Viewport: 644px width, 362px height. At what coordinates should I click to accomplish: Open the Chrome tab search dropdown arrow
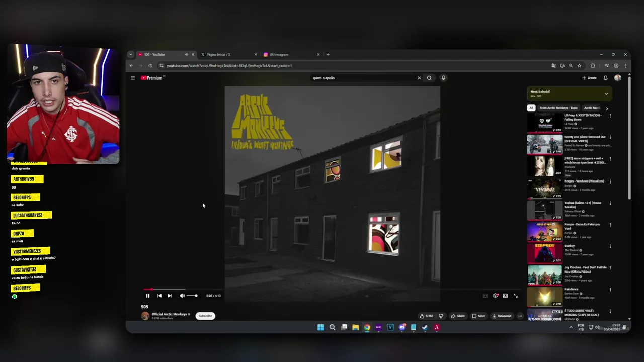131,54
